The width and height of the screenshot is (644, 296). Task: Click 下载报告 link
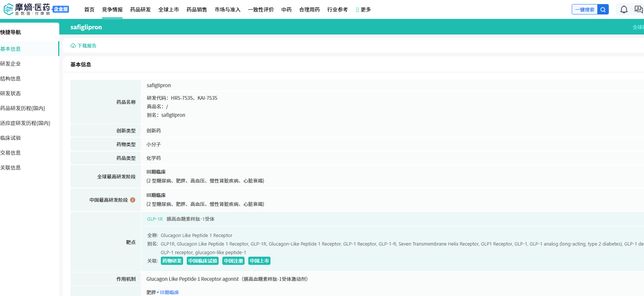coord(87,46)
